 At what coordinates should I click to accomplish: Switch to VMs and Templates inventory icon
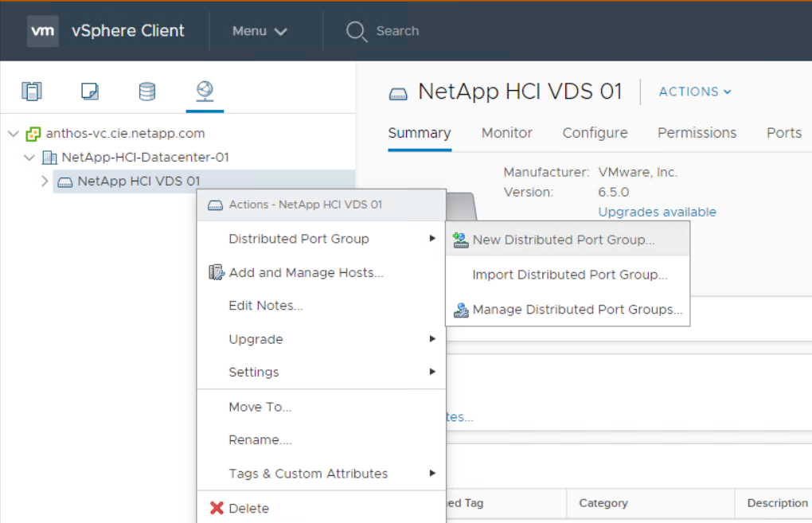coord(90,92)
